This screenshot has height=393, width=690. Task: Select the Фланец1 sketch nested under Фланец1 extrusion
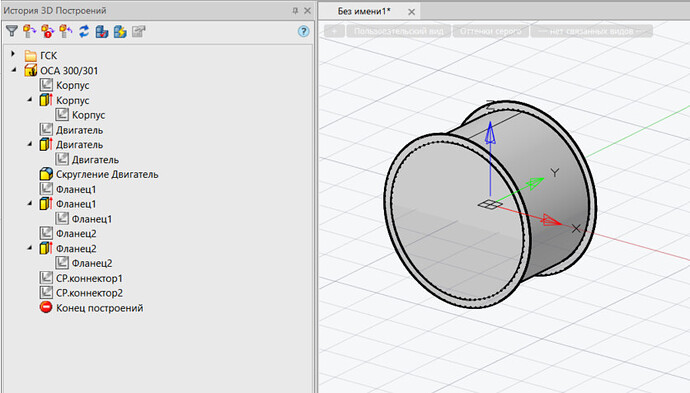coord(92,219)
